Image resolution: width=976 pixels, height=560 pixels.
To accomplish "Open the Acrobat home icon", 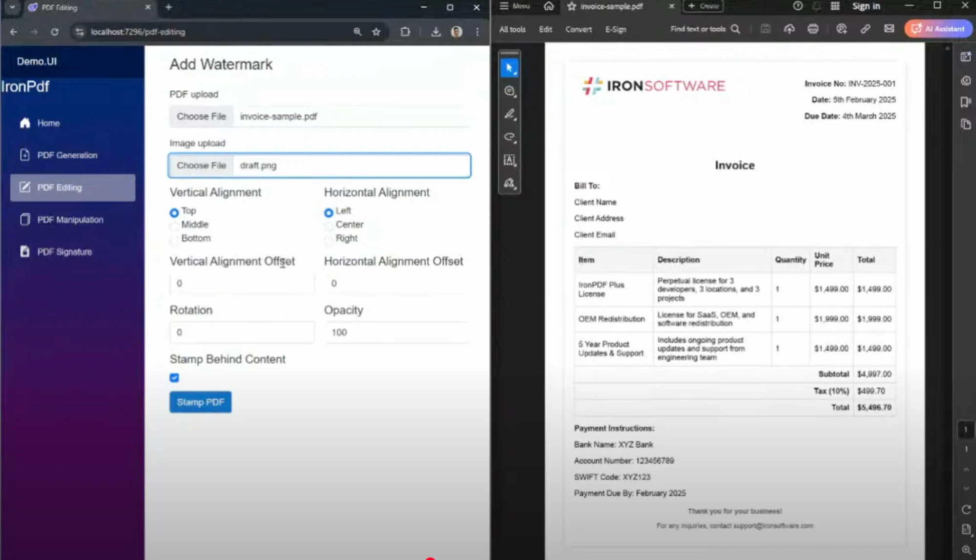I will coord(548,6).
